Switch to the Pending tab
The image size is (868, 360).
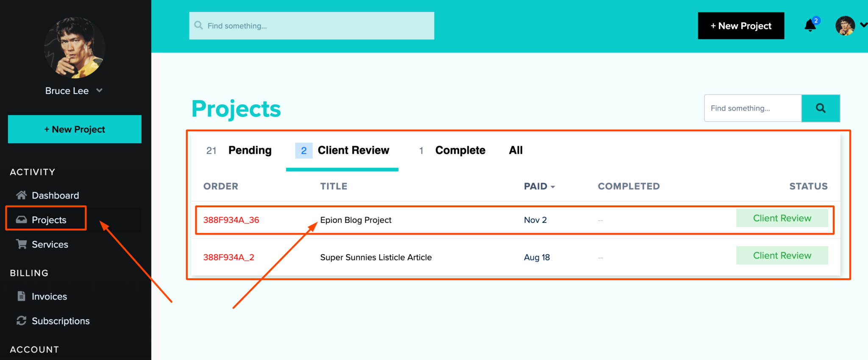click(x=250, y=150)
